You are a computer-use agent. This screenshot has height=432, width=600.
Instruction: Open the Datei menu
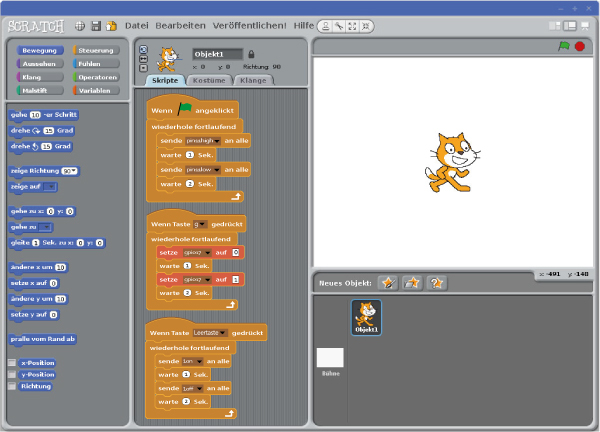point(137,26)
